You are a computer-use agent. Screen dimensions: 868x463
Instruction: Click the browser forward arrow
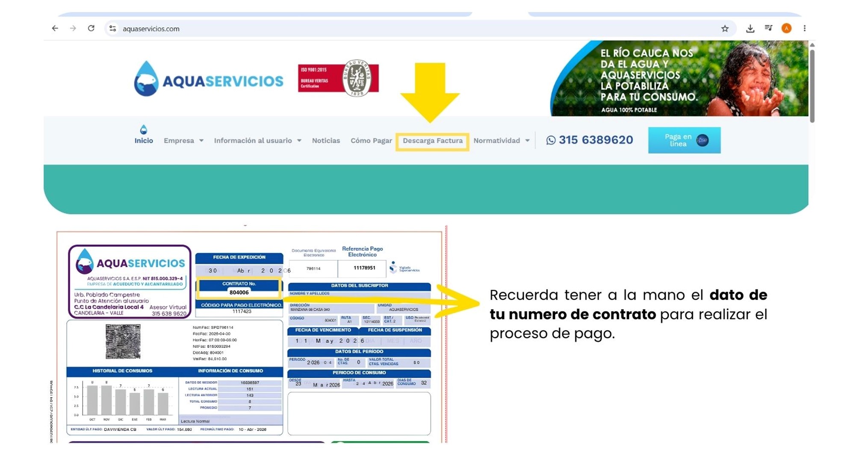73,28
